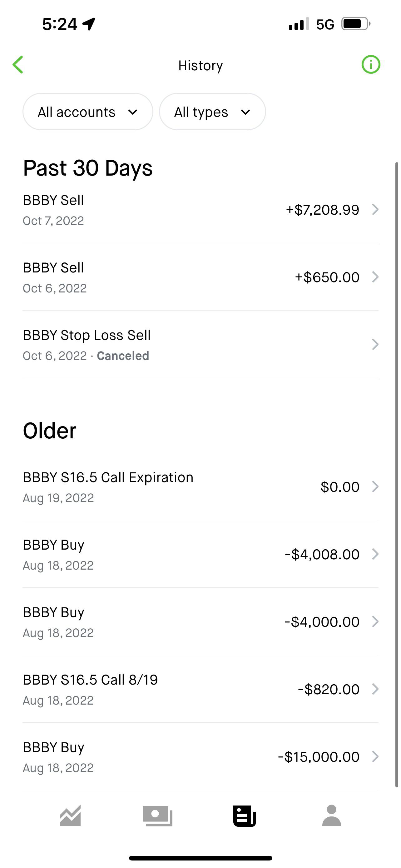Open the cash tab icon
Viewport: 401px width, 868px height.
coord(158,816)
